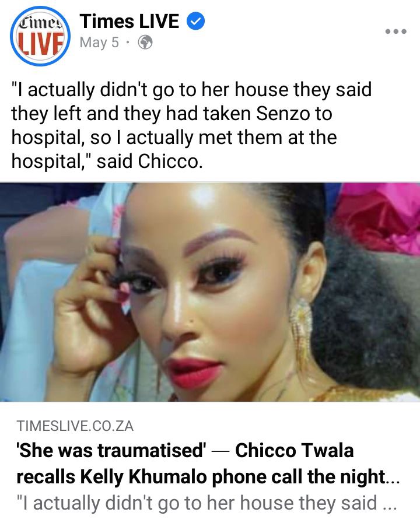
Task: Open the 'She was traumatised' article headline
Action: [x=208, y=464]
